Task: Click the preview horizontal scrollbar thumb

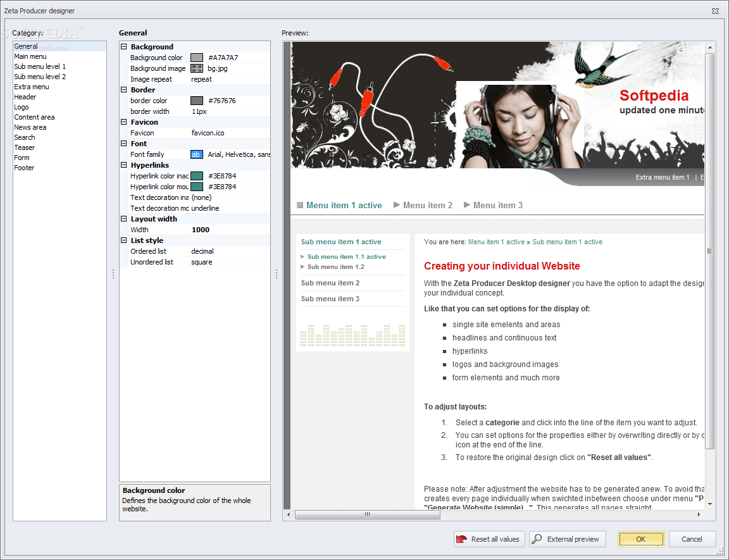Action: click(367, 514)
